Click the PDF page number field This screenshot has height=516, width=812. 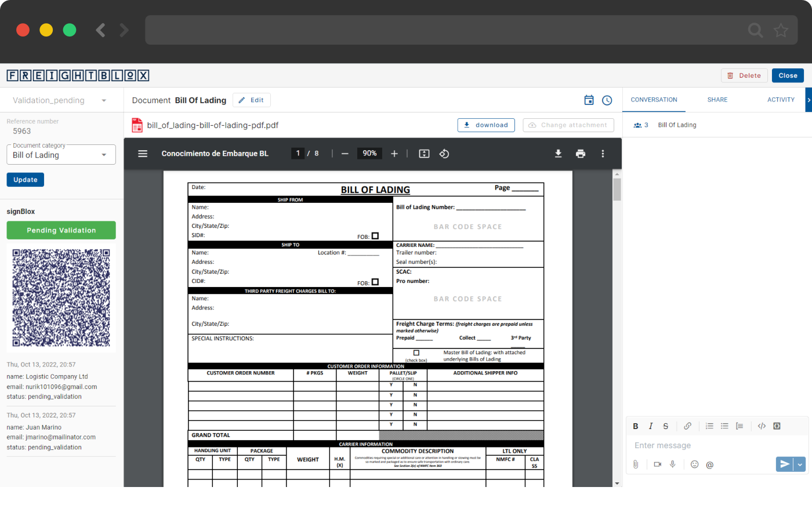pyautogui.click(x=298, y=154)
